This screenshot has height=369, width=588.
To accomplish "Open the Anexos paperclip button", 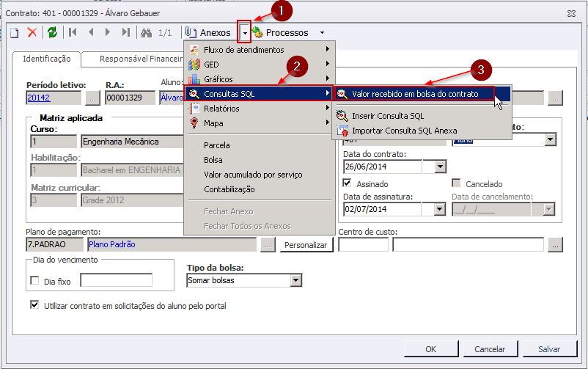I will (208, 32).
